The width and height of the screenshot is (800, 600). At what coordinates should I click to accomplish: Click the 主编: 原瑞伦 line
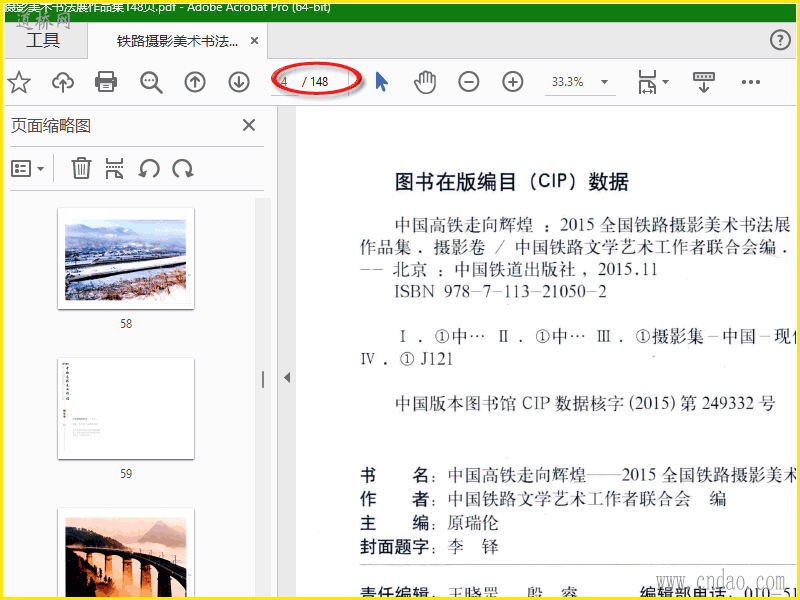pos(429,523)
